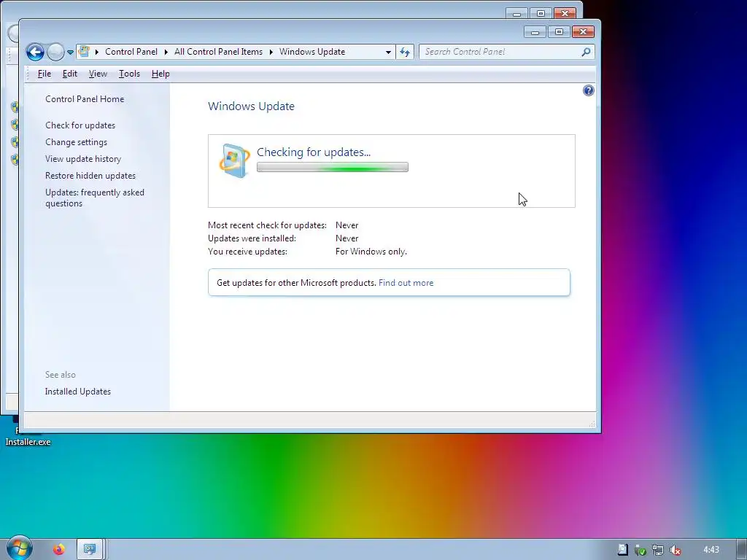Click the Windows Update heading
The image size is (747, 560).
[251, 106]
